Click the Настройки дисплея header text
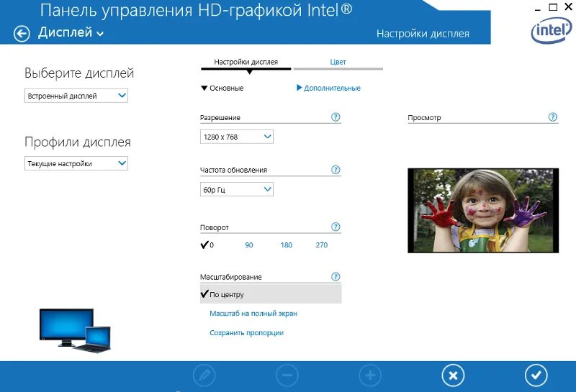 tap(423, 34)
